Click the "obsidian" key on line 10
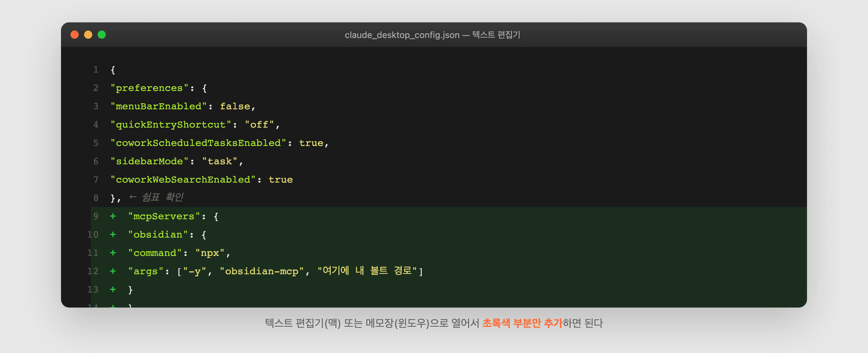The image size is (868, 353). point(158,235)
